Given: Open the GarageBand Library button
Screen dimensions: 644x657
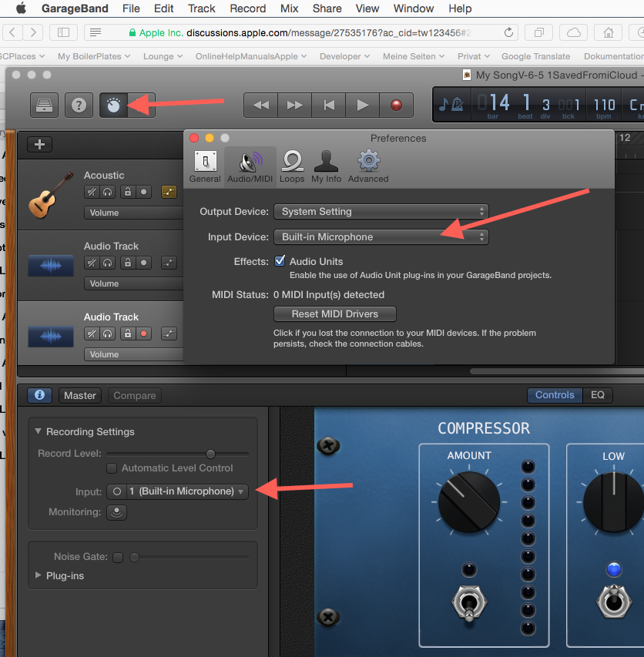Looking at the screenshot, I should [x=44, y=106].
